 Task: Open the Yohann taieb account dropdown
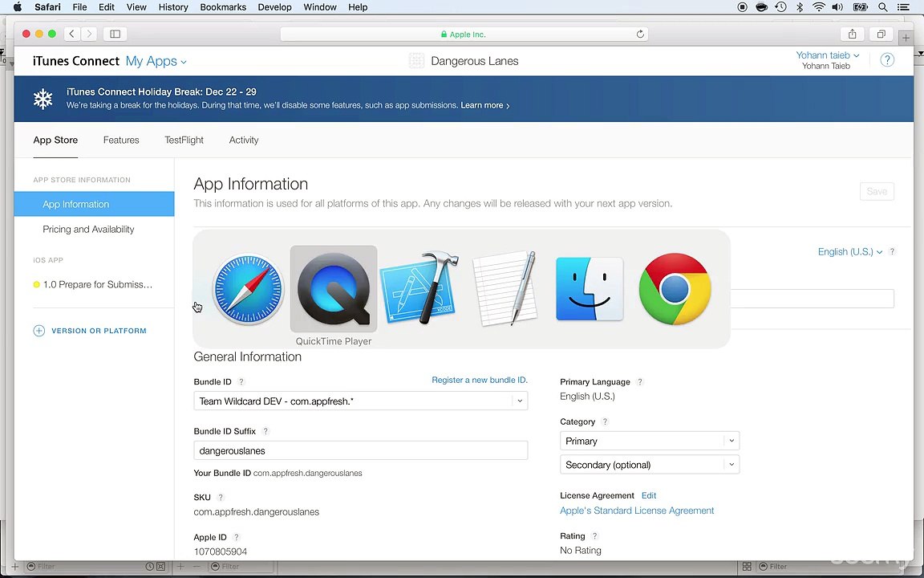pyautogui.click(x=828, y=55)
